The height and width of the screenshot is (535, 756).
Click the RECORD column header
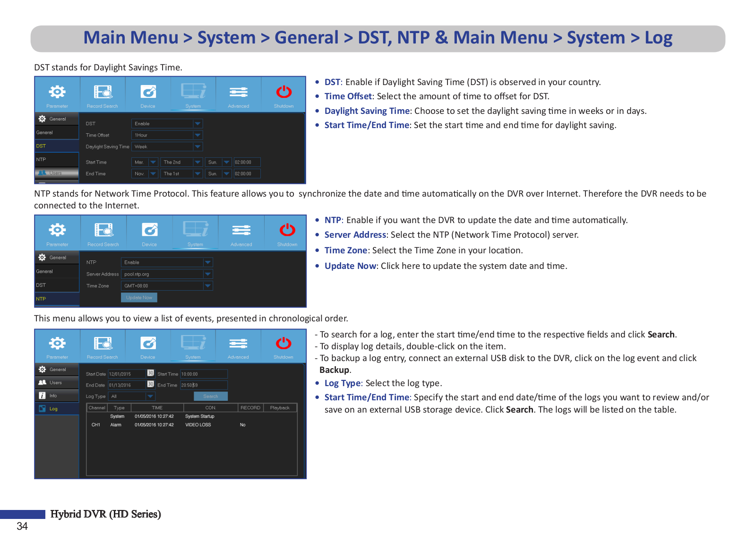pyautogui.click(x=250, y=407)
